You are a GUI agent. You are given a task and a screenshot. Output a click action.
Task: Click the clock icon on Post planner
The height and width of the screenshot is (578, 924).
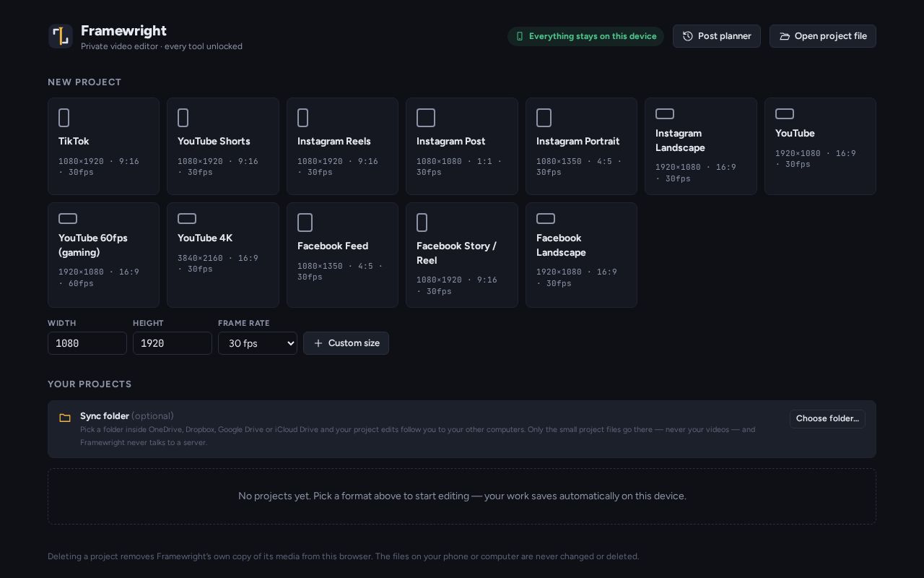pos(688,36)
